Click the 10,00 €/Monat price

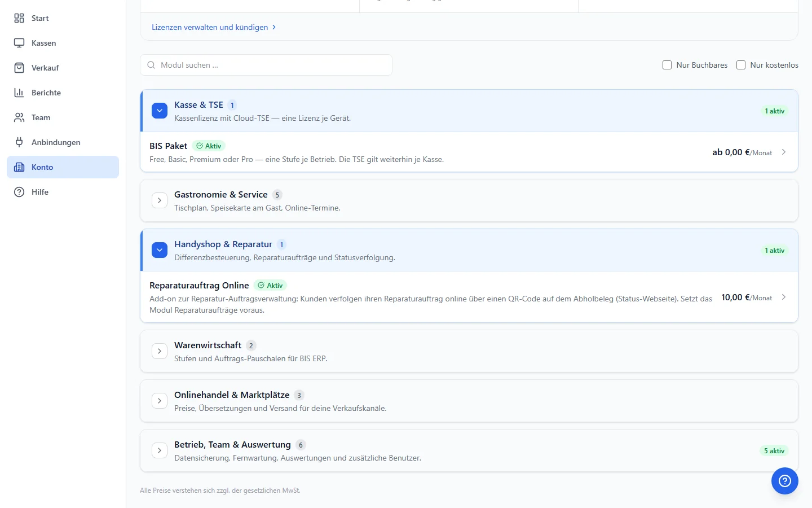pos(747,297)
